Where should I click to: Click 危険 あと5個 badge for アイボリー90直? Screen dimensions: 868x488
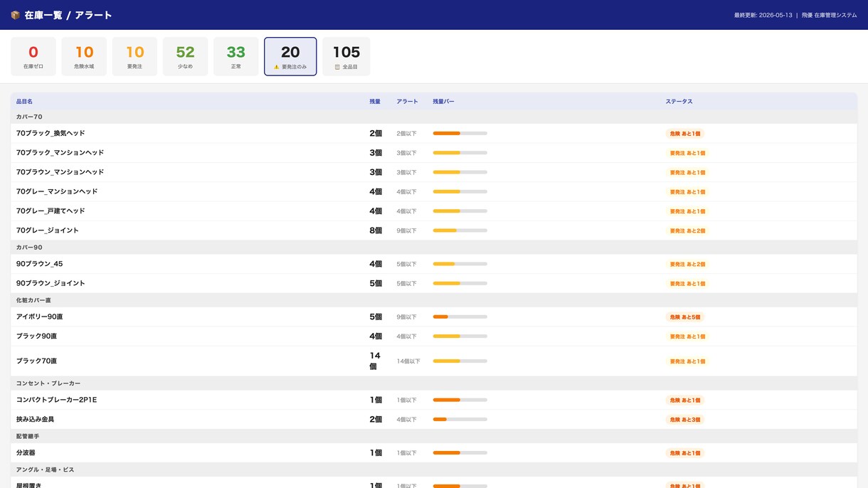pos(685,317)
